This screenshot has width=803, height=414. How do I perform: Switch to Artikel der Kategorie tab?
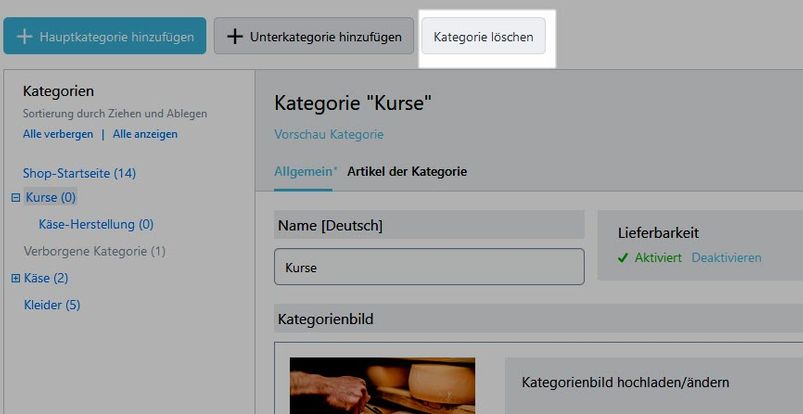pyautogui.click(x=407, y=171)
